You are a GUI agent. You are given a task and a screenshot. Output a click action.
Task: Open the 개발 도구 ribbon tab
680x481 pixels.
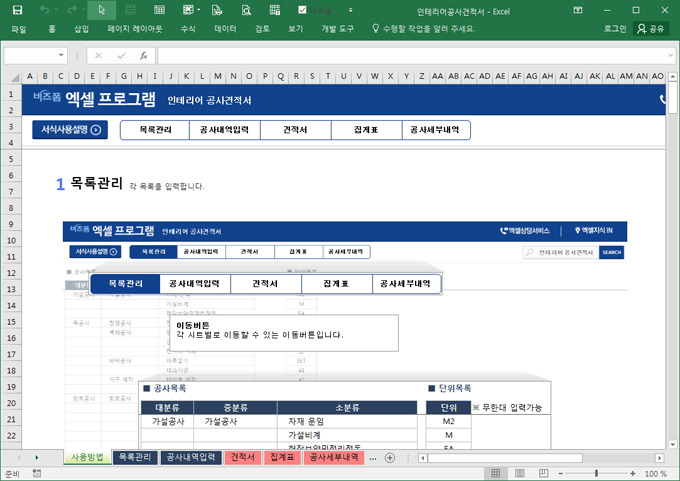[337, 29]
